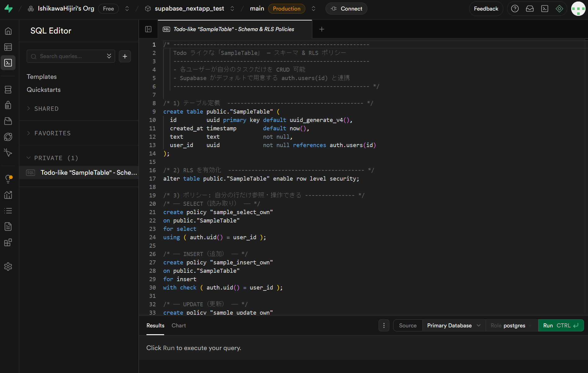
Task: Open the branch switcher next to Production
Action: tap(313, 9)
